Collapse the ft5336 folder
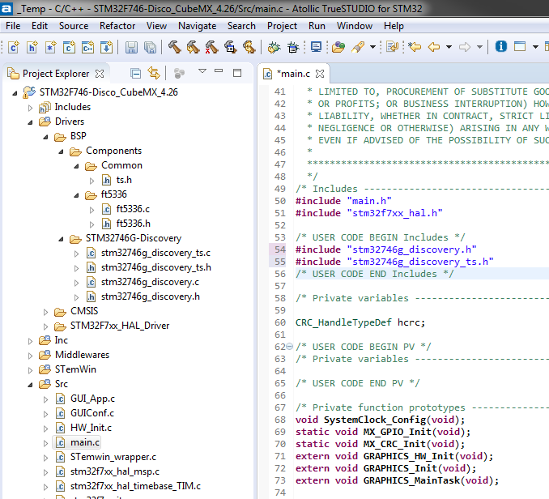The width and height of the screenshot is (549, 499). [76, 195]
